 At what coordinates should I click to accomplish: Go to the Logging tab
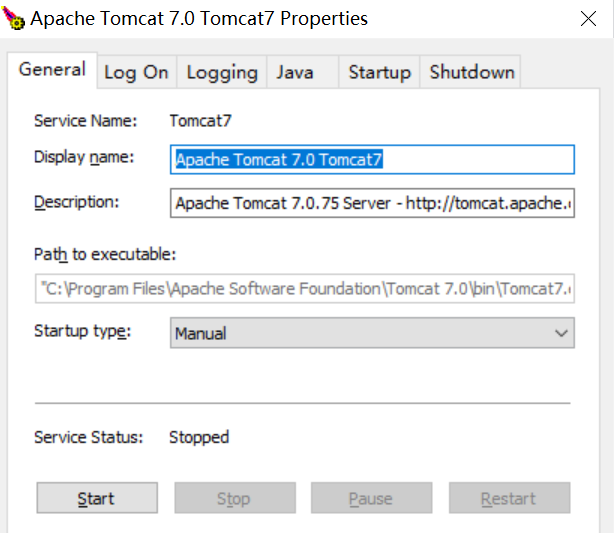[x=222, y=72]
